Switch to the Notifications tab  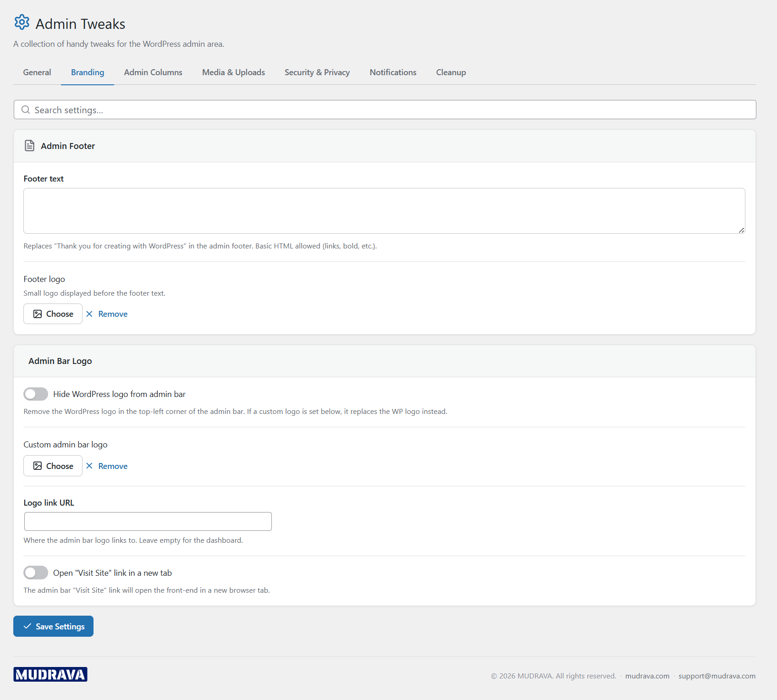click(x=393, y=72)
